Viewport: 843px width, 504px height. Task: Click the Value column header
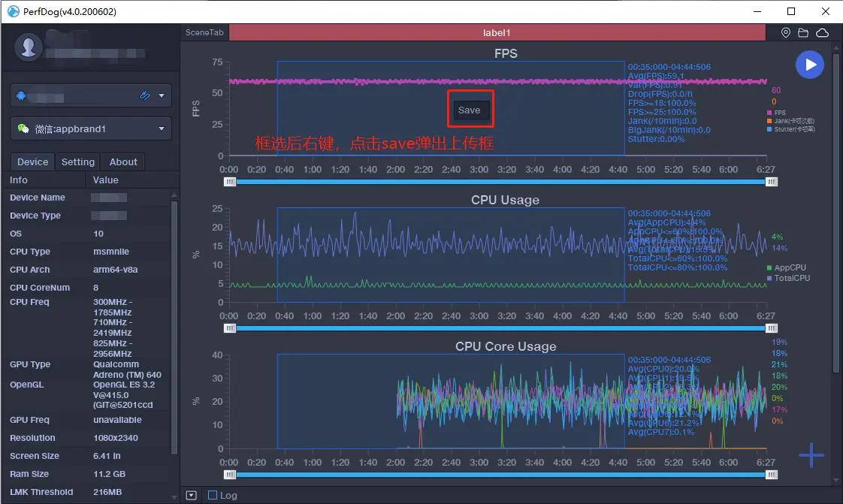tap(132, 180)
